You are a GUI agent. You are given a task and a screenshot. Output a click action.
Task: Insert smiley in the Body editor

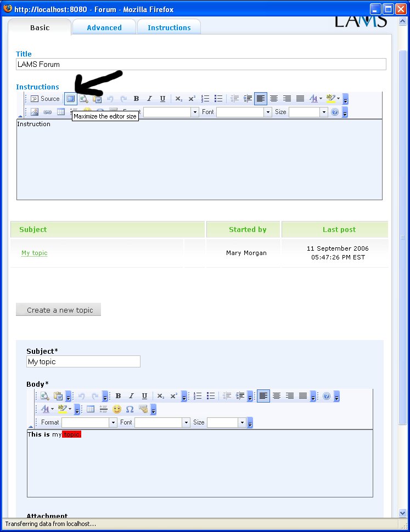tap(117, 409)
